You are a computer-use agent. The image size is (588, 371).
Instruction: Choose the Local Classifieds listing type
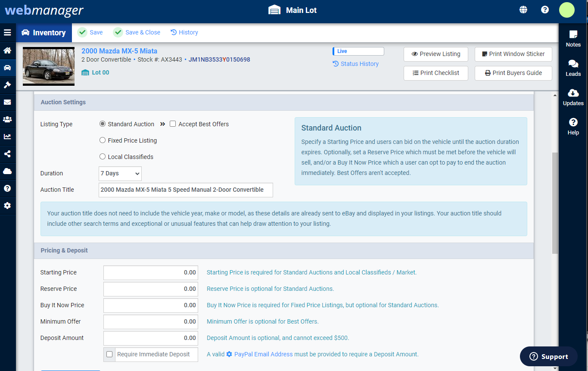pyautogui.click(x=103, y=157)
